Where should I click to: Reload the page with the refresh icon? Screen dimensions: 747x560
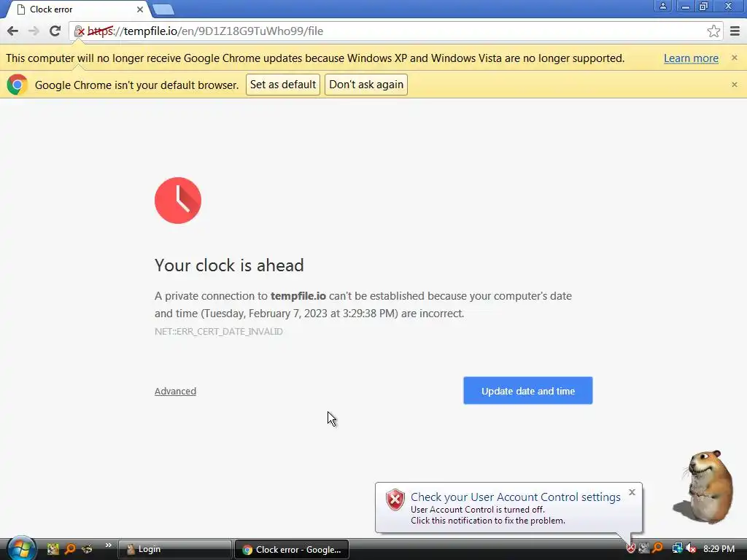pyautogui.click(x=55, y=31)
